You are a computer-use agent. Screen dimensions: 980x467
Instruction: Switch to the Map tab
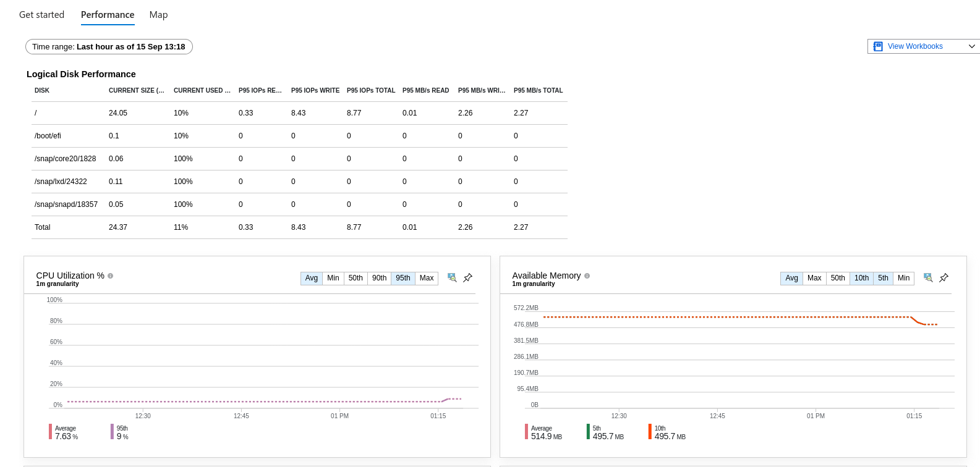coord(158,15)
